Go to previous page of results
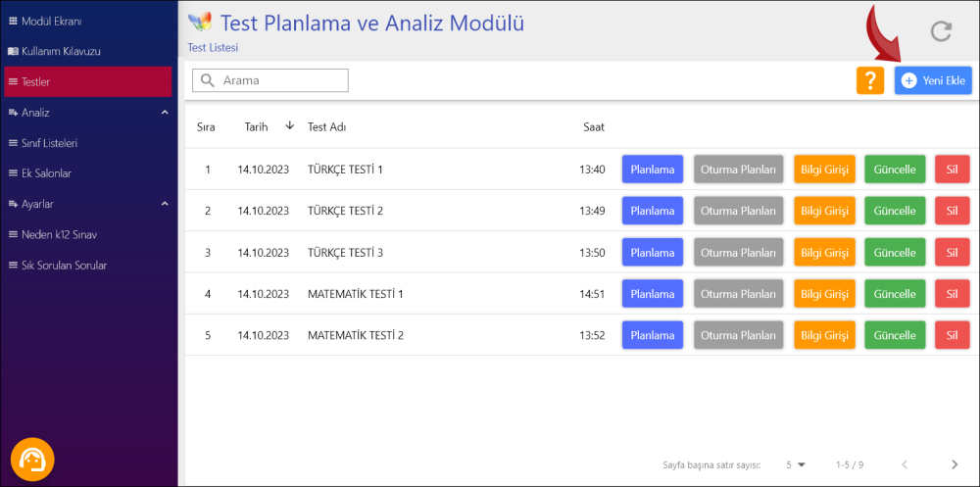 coord(905,463)
